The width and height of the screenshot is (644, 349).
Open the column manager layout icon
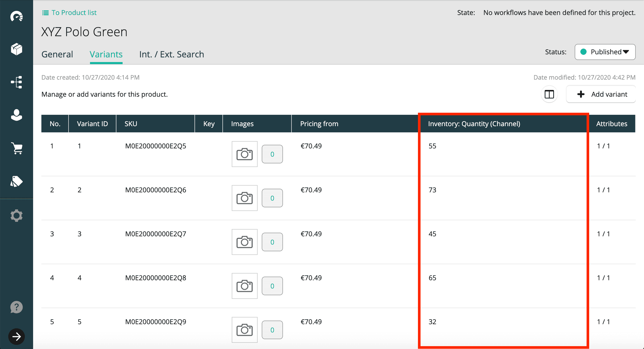click(549, 94)
